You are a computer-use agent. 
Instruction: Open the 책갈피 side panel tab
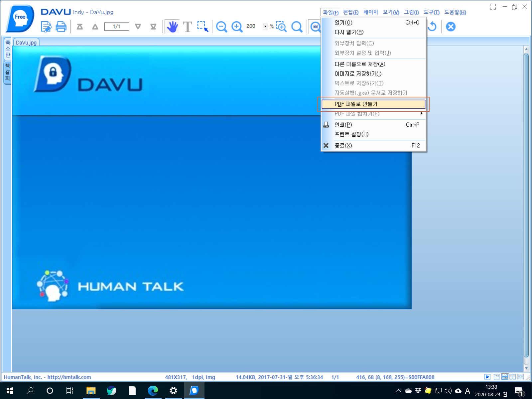pos(7,72)
